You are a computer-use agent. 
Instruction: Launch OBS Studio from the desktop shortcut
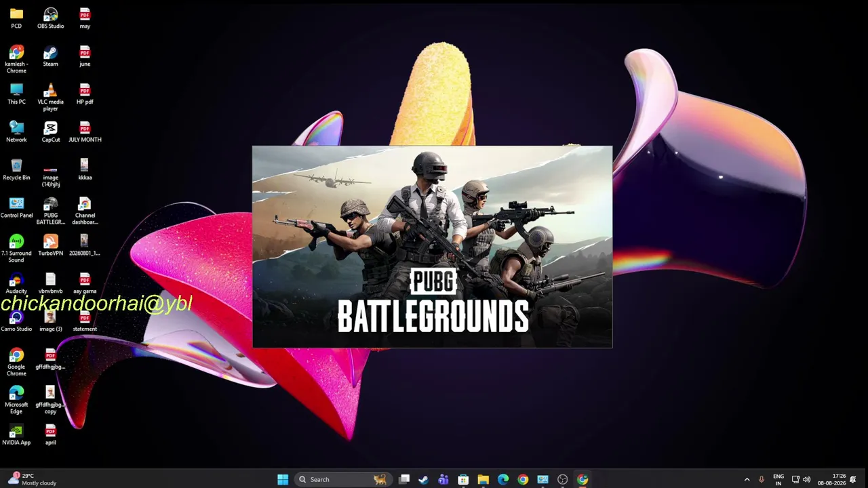[x=50, y=18]
